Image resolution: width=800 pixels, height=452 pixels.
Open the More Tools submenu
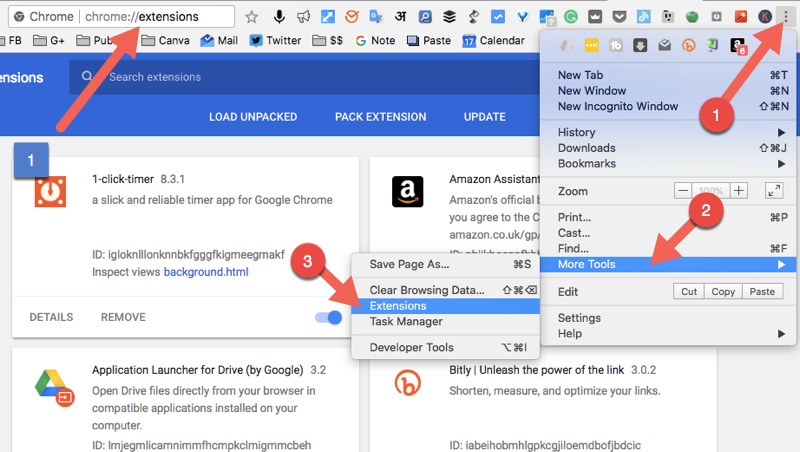point(668,264)
